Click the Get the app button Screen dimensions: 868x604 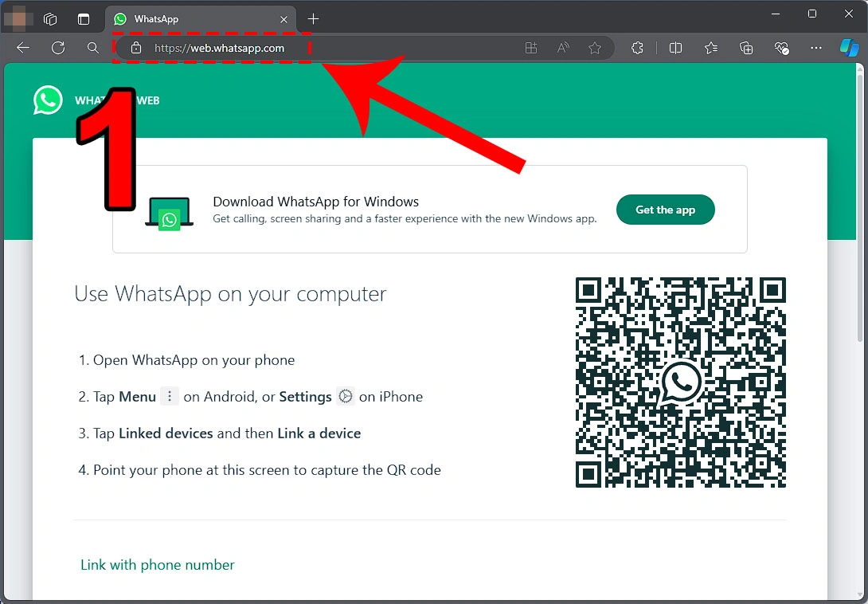666,210
